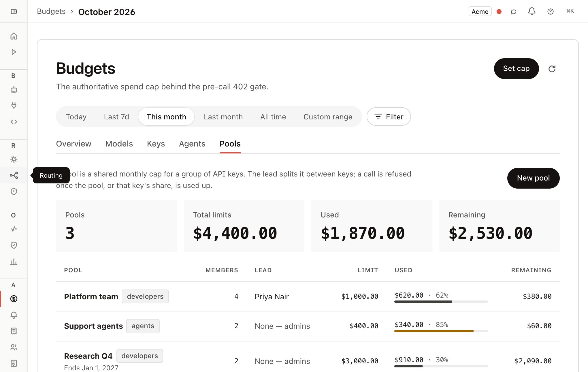Open the Platform team pool row
Image resolution: width=588 pixels, height=372 pixels.
pyautogui.click(x=308, y=296)
